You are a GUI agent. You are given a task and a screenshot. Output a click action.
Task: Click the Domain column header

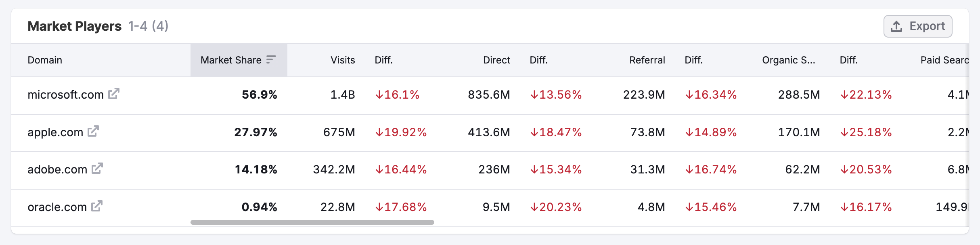tap(45, 60)
